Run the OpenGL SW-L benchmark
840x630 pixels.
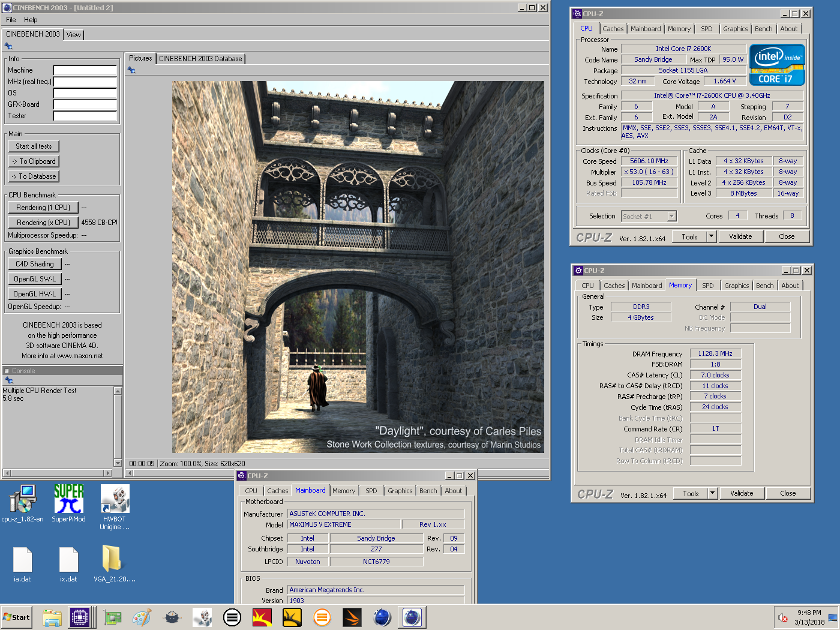35,279
